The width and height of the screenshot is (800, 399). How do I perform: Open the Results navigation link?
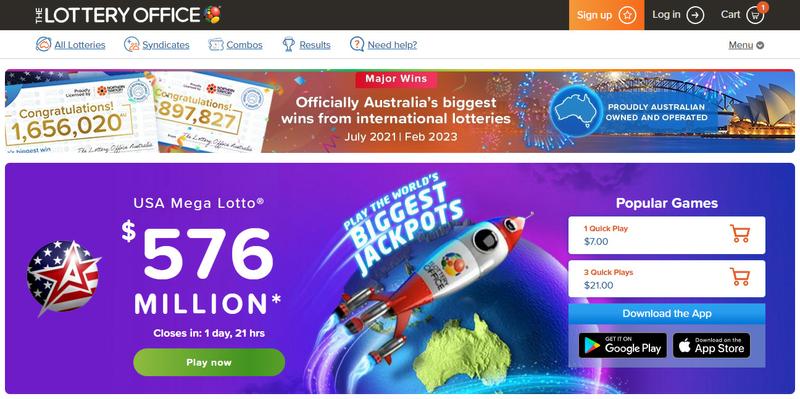click(315, 45)
